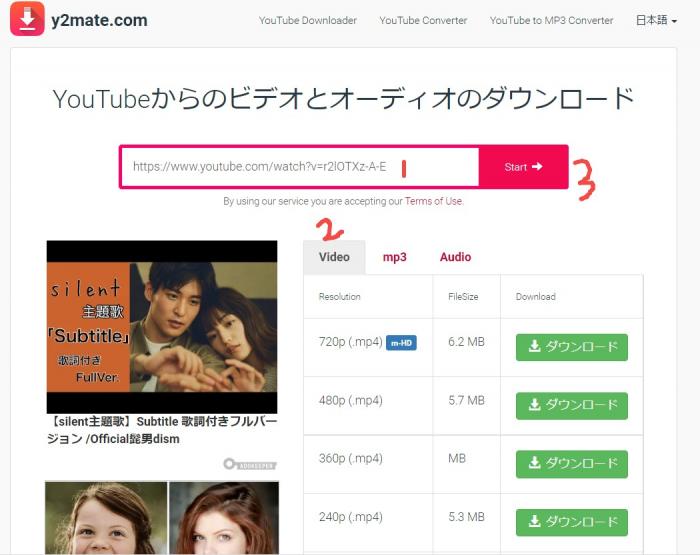Open YouTube to MP3 Converter page
This screenshot has width=700, height=555.
(551, 21)
